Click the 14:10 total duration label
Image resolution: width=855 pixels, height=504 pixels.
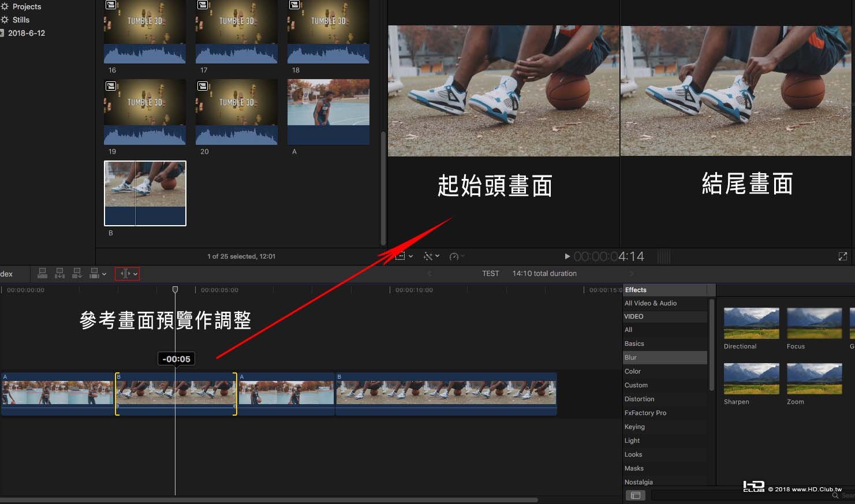pyautogui.click(x=544, y=274)
